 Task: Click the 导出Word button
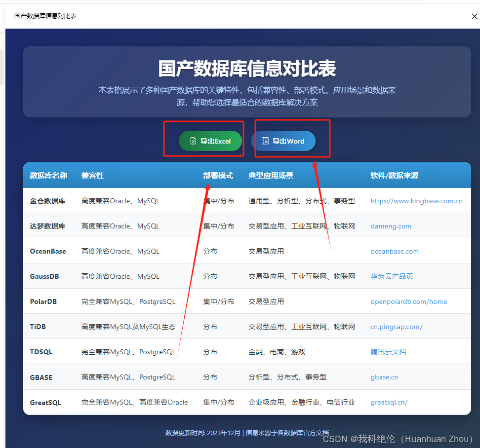tap(283, 141)
